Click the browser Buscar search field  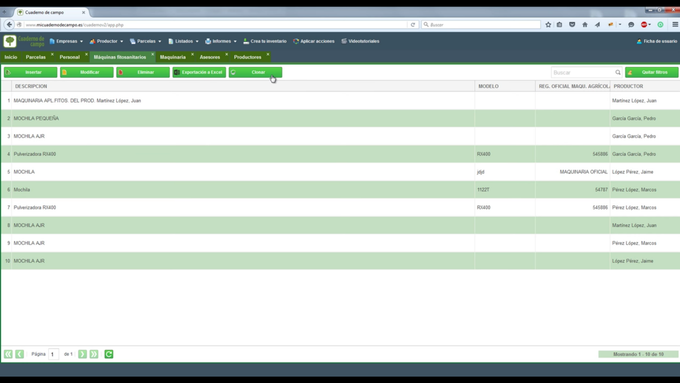pyautogui.click(x=481, y=25)
